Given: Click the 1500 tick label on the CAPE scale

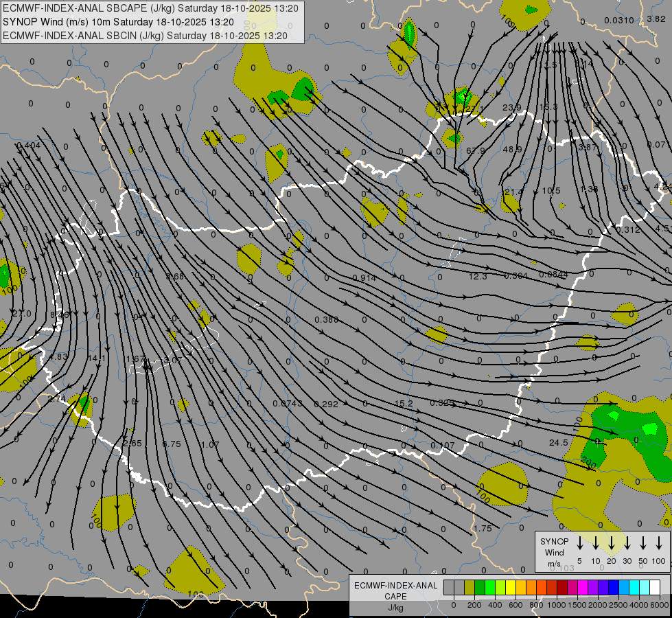Looking at the screenshot, I should tap(577, 605).
